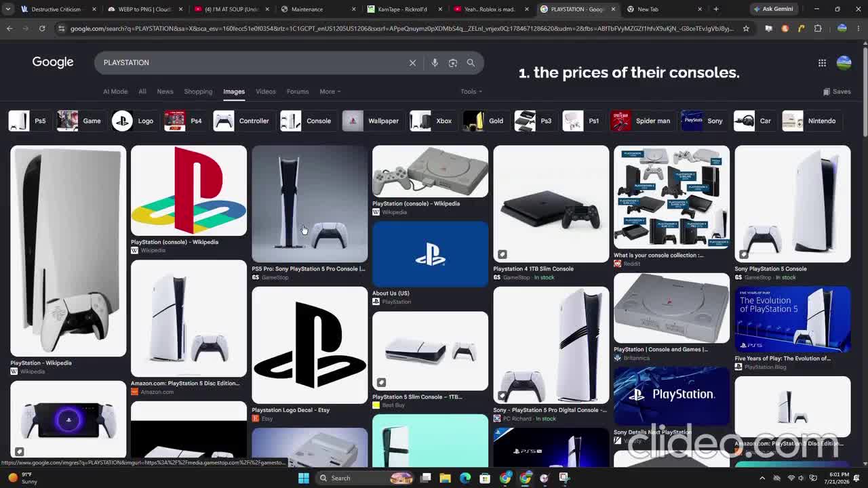Open the Chrome three-dot menu
This screenshot has width=868, height=488.
coord(859,28)
